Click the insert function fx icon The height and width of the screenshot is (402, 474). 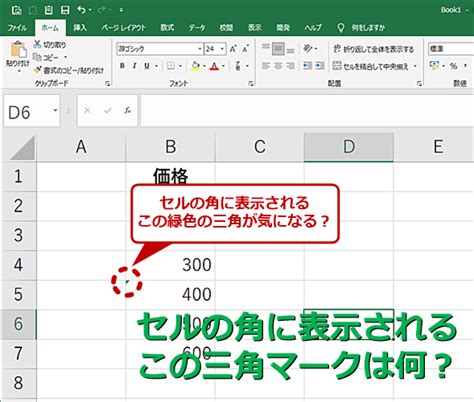127,110
